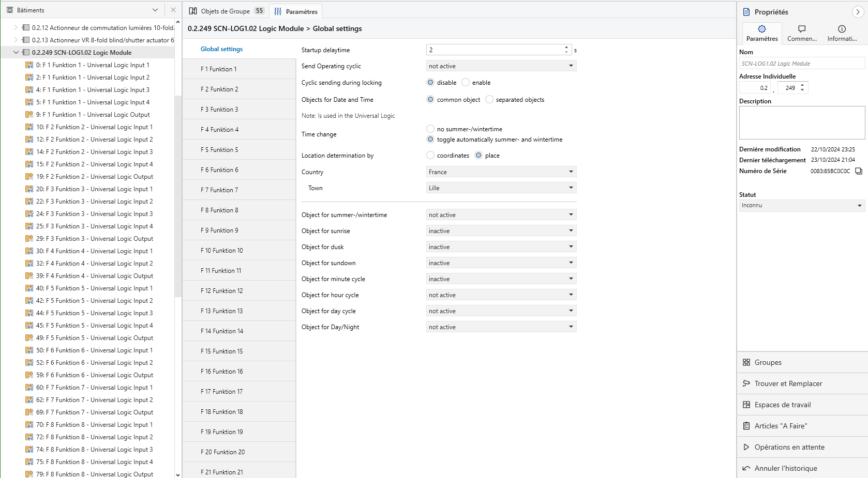This screenshot has width=868, height=478.
Task: Click the Annuler l'historique undo icon
Action: (x=746, y=468)
